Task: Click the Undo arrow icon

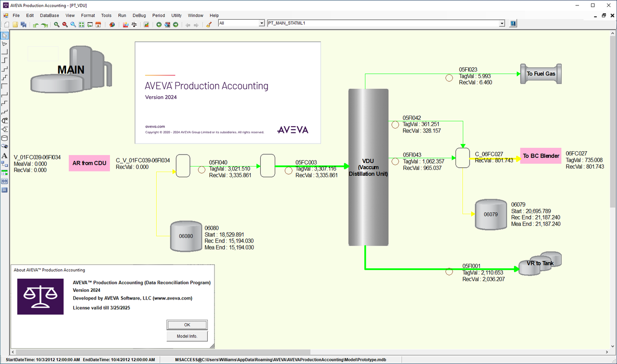Action: click(x=36, y=25)
